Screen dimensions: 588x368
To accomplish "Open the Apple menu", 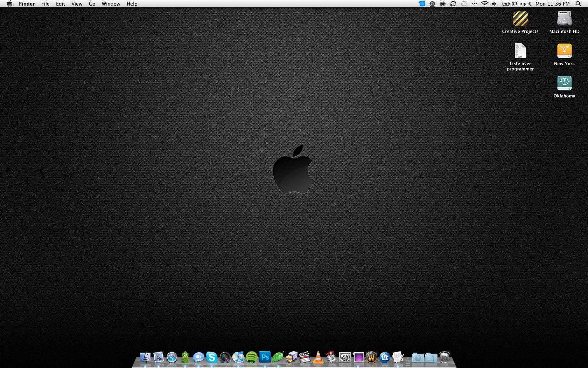I will (x=9, y=4).
